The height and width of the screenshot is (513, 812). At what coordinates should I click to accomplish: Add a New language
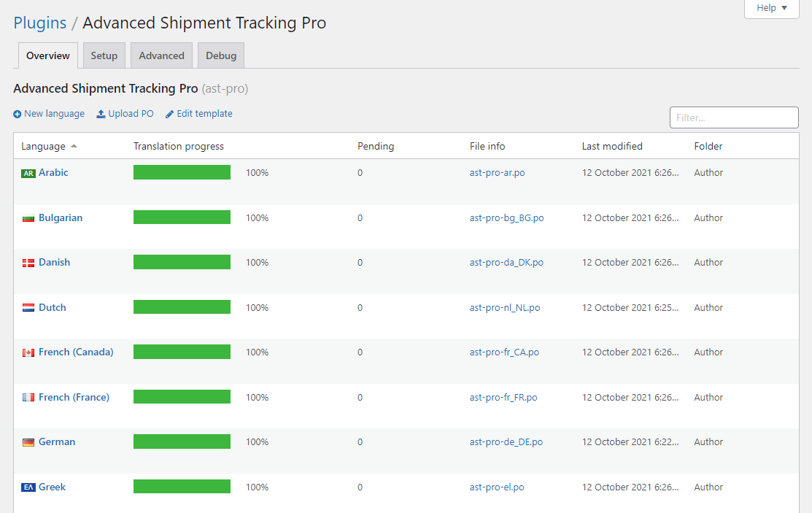tap(49, 114)
